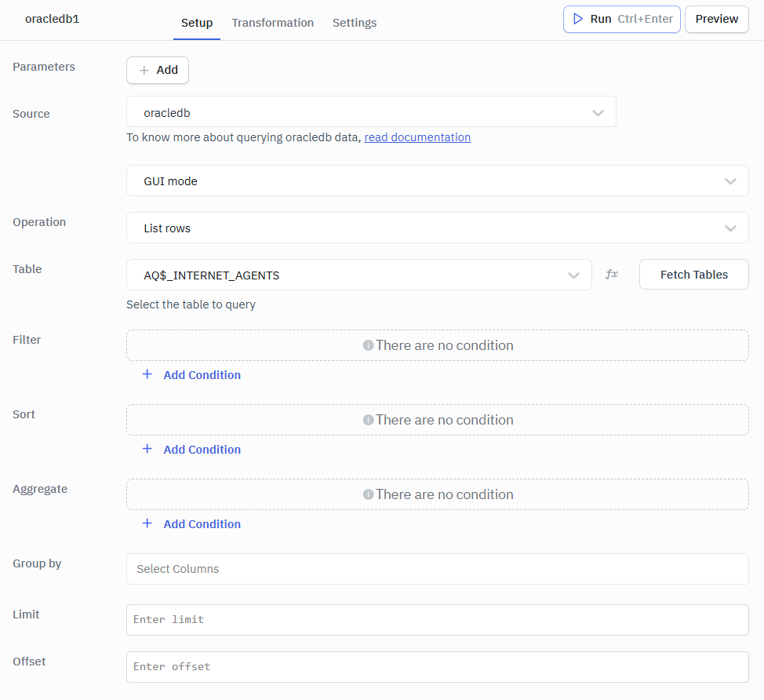Add a new parameter
Screen dimensions: 764x700
(158, 71)
